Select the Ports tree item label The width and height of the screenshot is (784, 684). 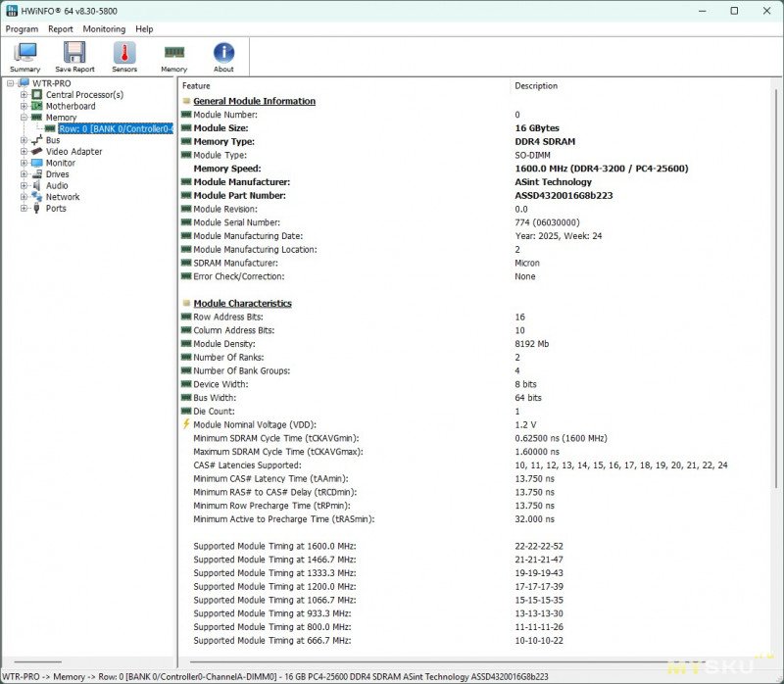click(x=56, y=209)
